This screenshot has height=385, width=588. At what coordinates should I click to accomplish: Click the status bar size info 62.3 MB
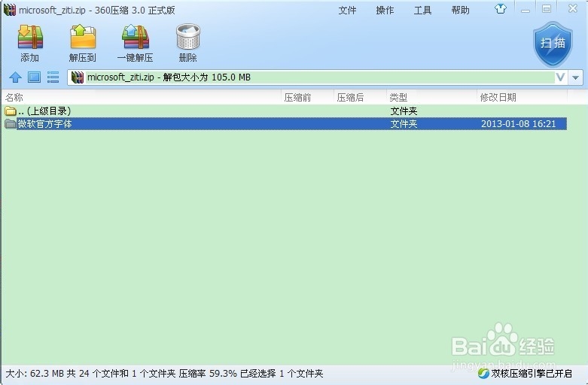click(35, 374)
